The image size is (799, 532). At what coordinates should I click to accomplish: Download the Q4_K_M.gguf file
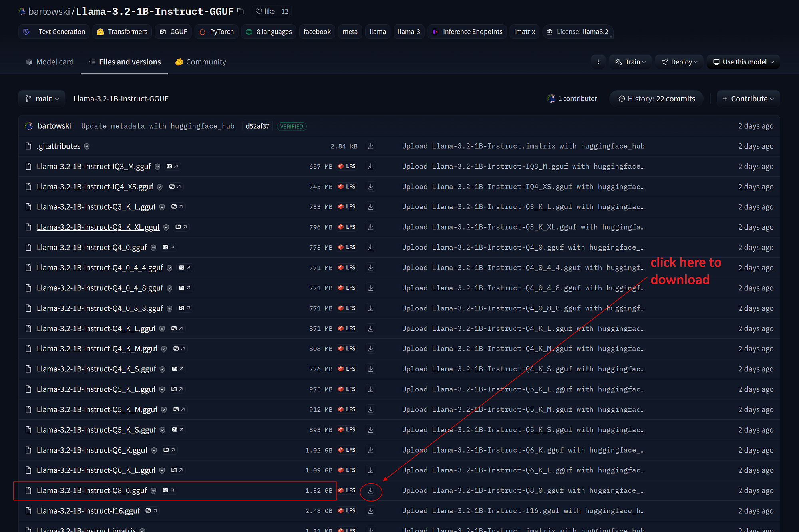coord(371,349)
